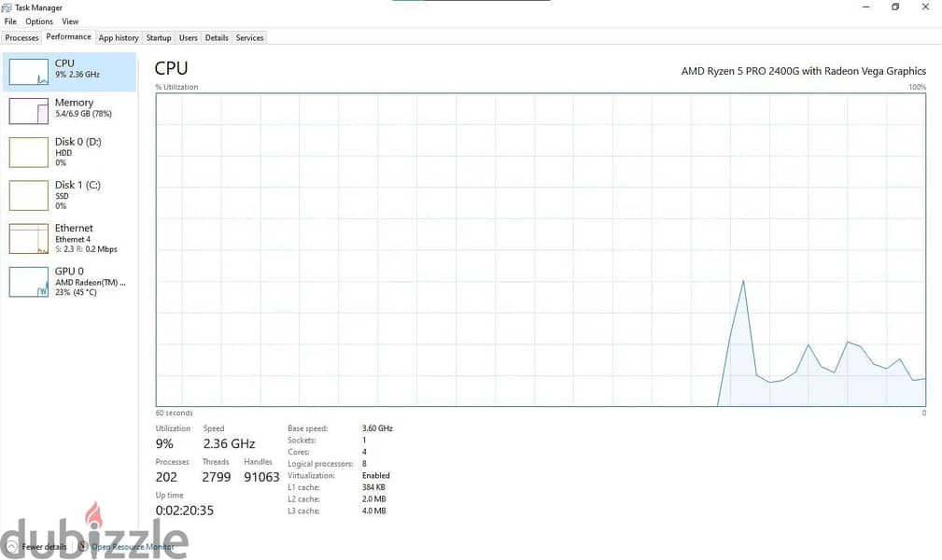
Task: Click the Virtualization Enabled value
Action: pos(376,475)
